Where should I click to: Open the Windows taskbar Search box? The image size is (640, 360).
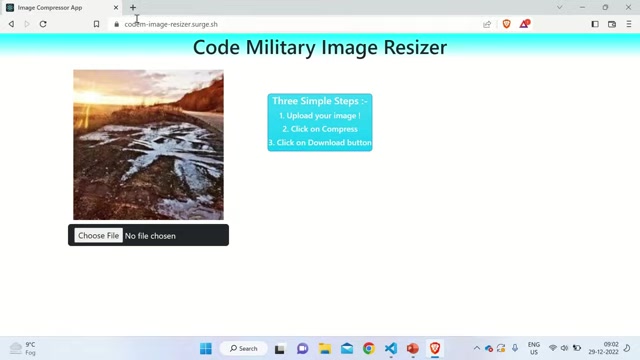[x=244, y=348]
